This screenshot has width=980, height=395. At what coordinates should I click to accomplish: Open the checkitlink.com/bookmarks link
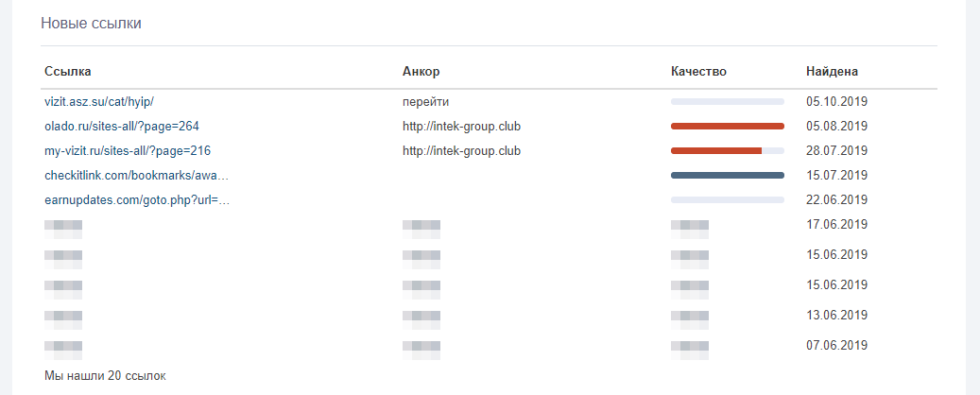coord(136,176)
